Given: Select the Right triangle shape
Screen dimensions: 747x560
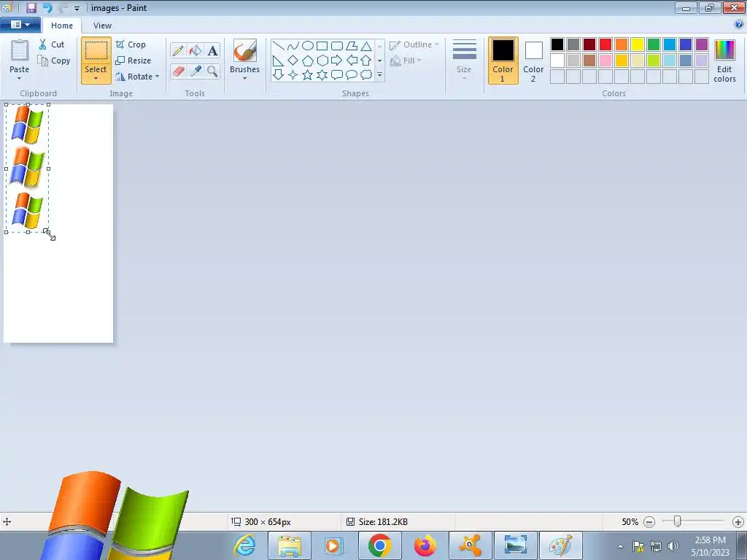Looking at the screenshot, I should point(279,61).
